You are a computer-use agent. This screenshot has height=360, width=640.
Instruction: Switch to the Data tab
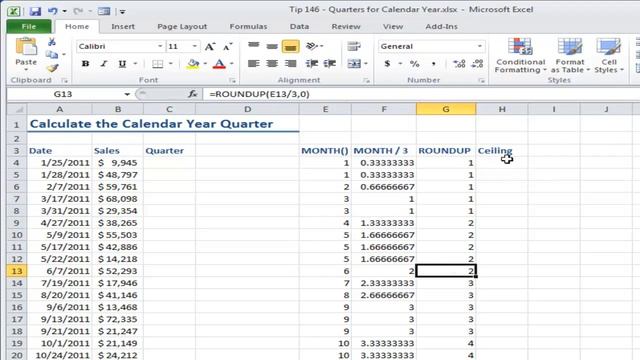click(x=299, y=27)
